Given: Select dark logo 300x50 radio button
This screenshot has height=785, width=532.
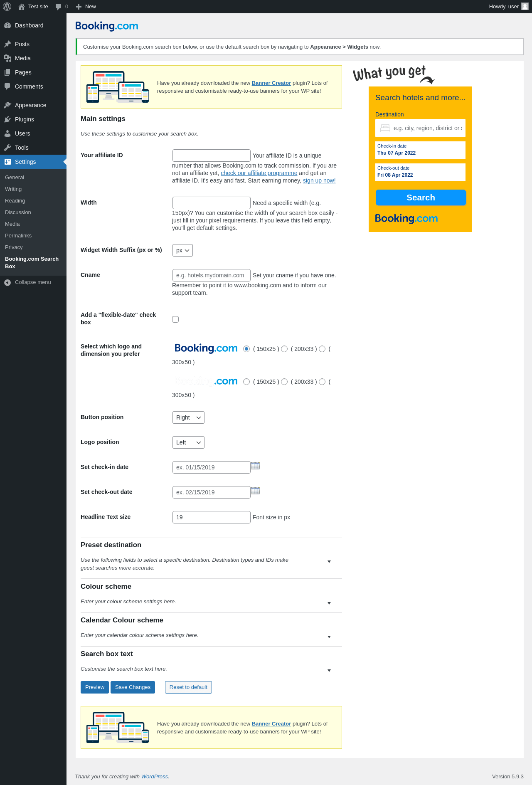Looking at the screenshot, I should pyautogui.click(x=322, y=349).
